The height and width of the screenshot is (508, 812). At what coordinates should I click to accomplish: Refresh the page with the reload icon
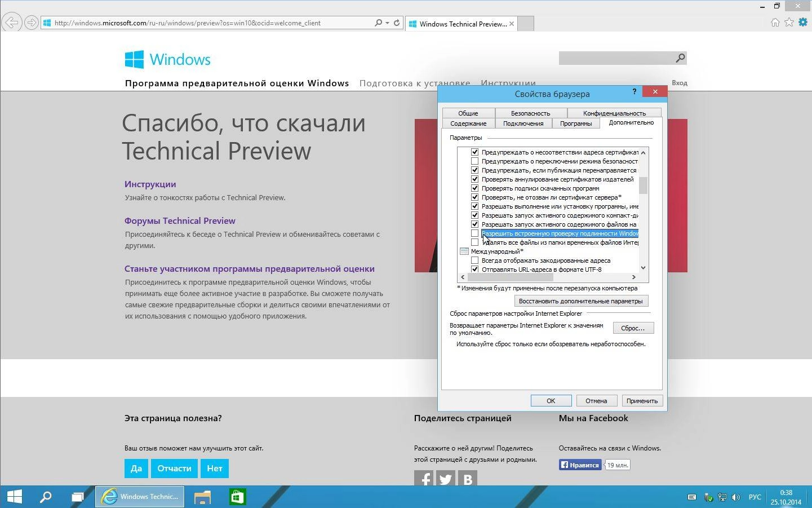click(x=397, y=23)
